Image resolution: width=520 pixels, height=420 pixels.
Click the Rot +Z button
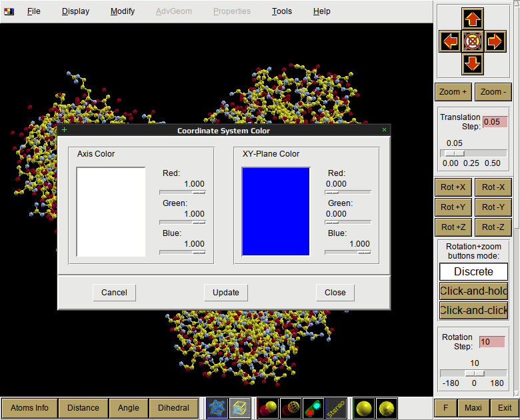point(453,227)
